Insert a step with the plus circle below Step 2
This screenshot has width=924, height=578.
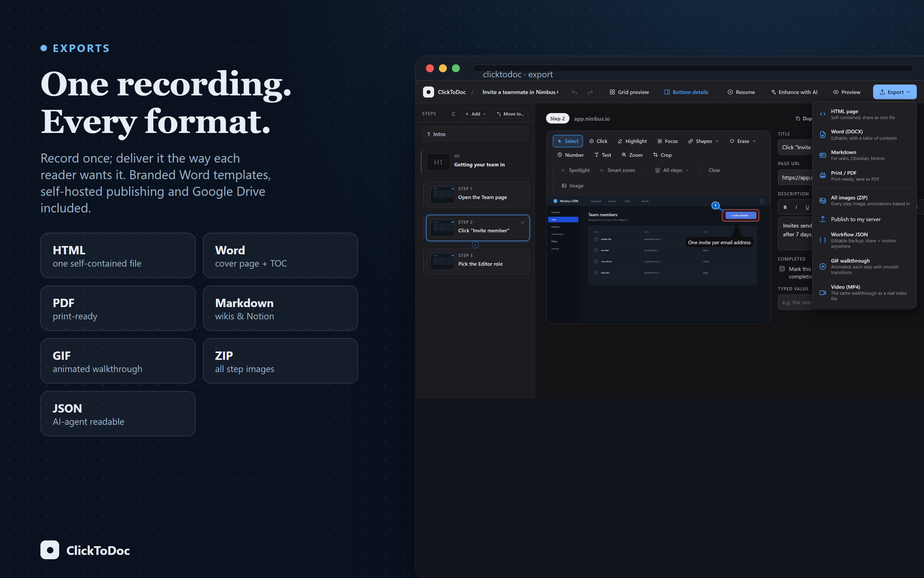click(x=475, y=245)
